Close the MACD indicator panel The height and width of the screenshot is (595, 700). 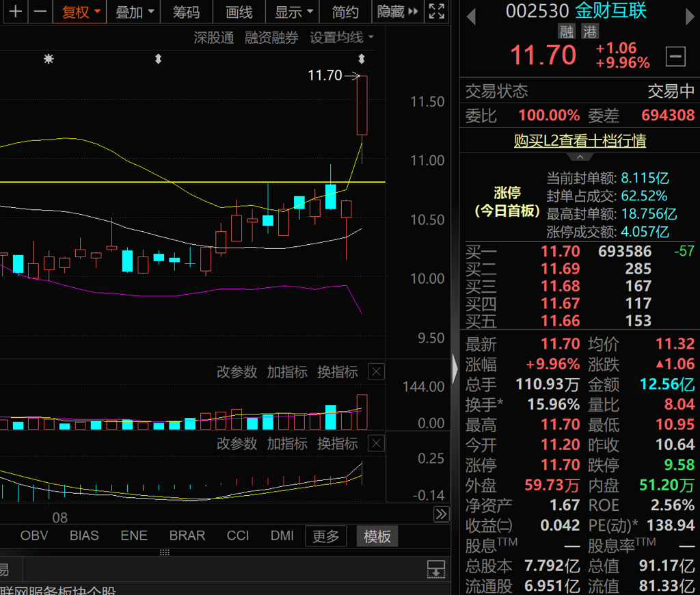(x=377, y=444)
